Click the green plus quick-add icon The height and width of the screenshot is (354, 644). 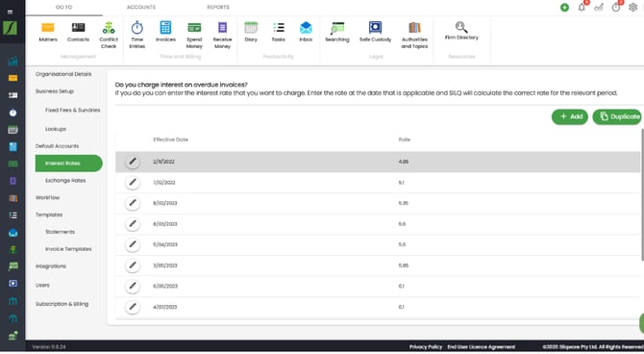pos(565,8)
